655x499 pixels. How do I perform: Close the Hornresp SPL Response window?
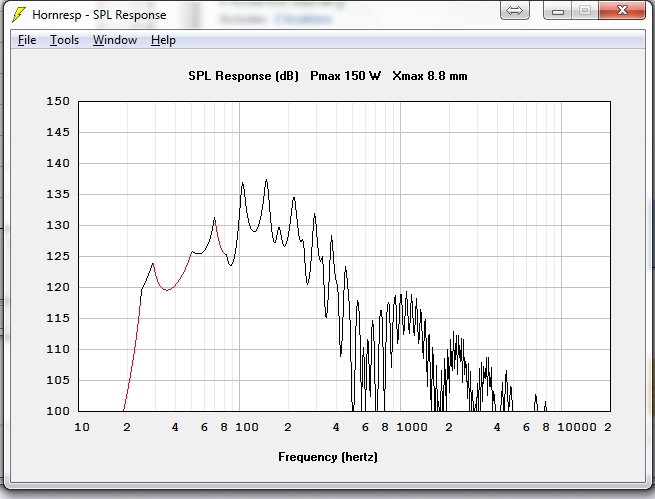(622, 10)
